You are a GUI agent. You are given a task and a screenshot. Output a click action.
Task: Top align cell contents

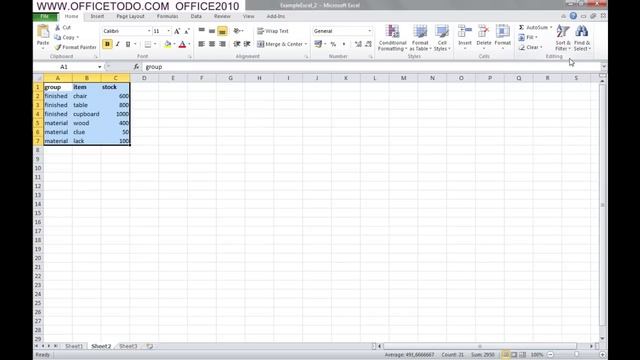202,31
